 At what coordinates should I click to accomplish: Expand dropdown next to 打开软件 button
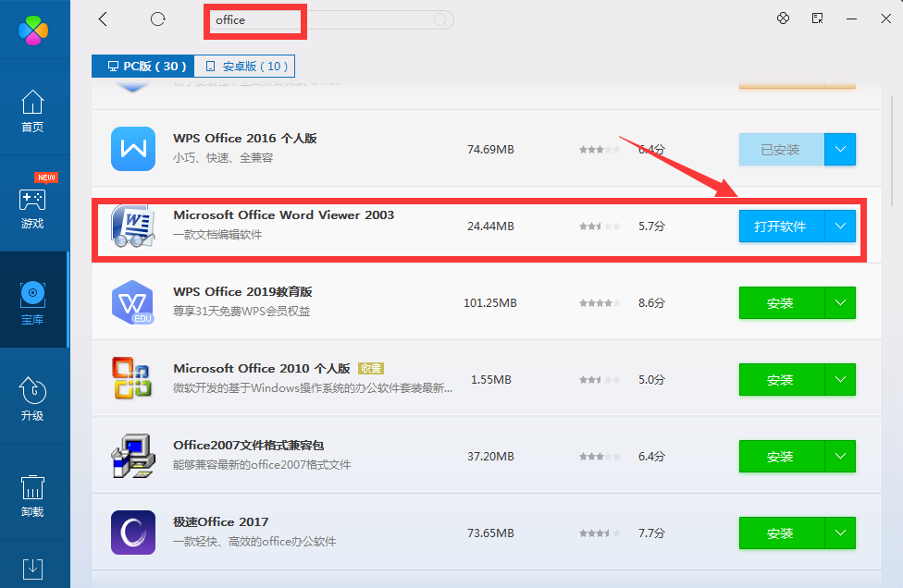coord(840,227)
